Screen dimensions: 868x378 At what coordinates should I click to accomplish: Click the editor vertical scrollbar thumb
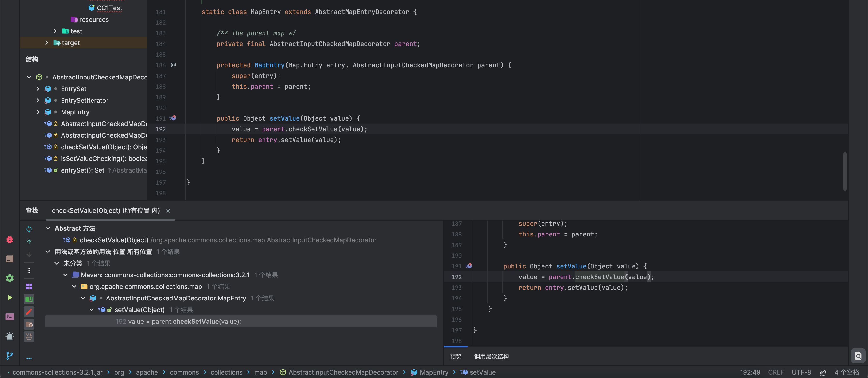click(x=845, y=172)
